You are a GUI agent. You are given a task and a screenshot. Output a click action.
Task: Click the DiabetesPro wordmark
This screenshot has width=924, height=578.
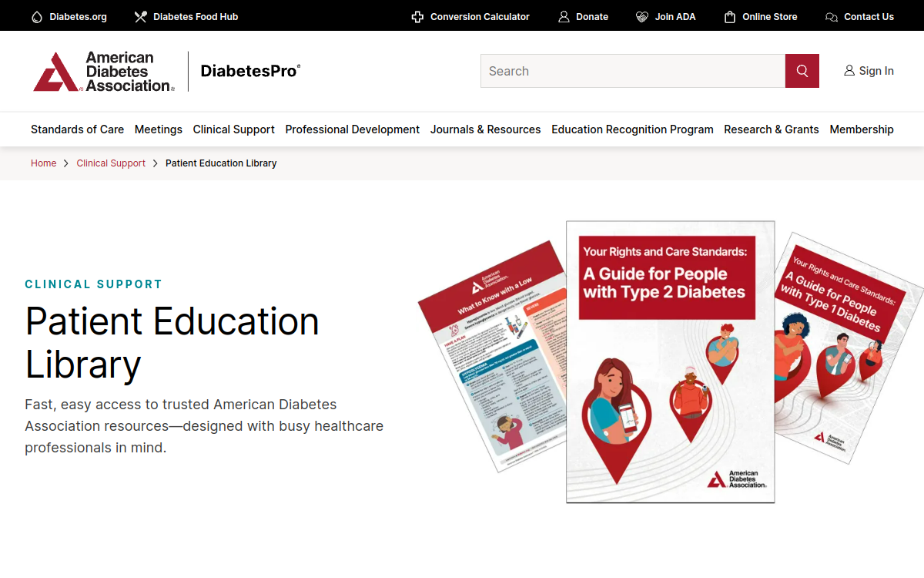250,71
